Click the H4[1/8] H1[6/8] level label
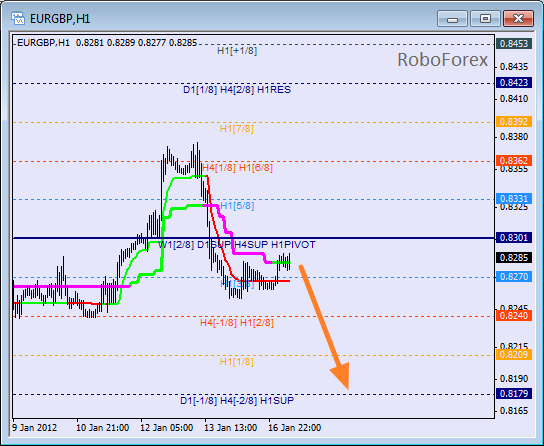The height and width of the screenshot is (446, 544). coord(237,168)
